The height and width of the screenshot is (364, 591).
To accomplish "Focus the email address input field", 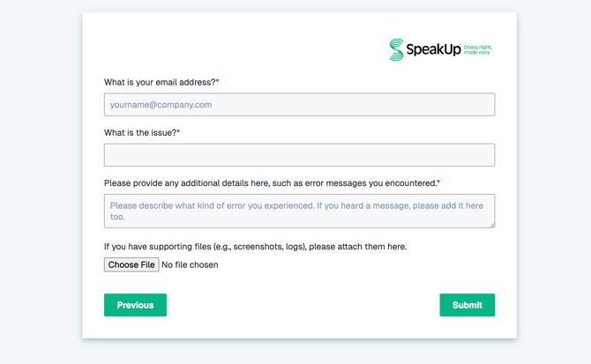I will [299, 105].
